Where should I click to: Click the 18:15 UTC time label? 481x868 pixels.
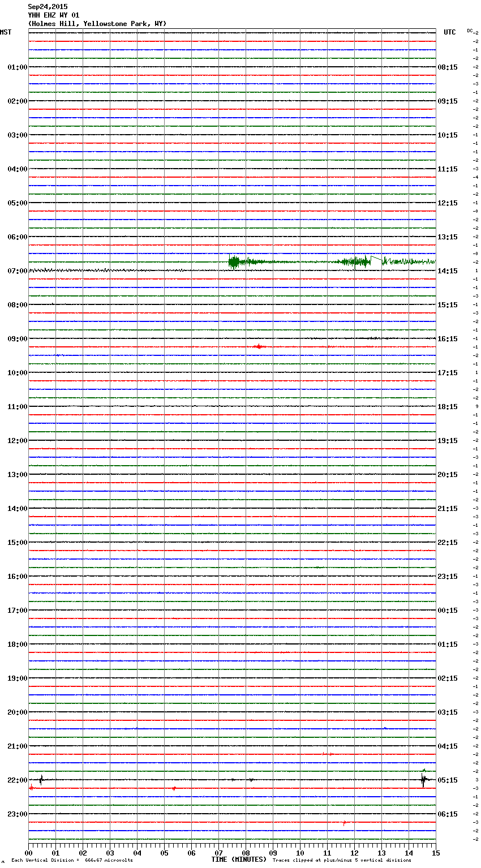coord(448,407)
